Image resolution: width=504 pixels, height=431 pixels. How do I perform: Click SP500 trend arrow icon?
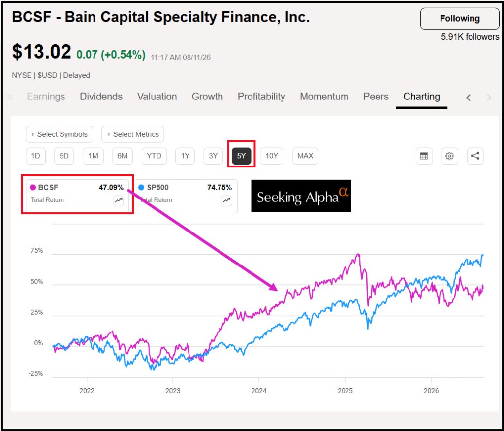pos(226,200)
